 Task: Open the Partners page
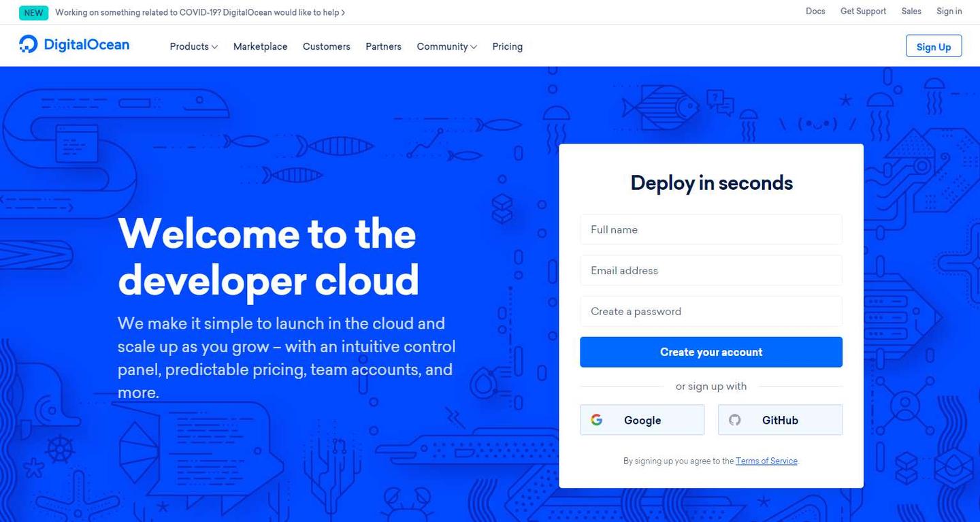pos(384,46)
